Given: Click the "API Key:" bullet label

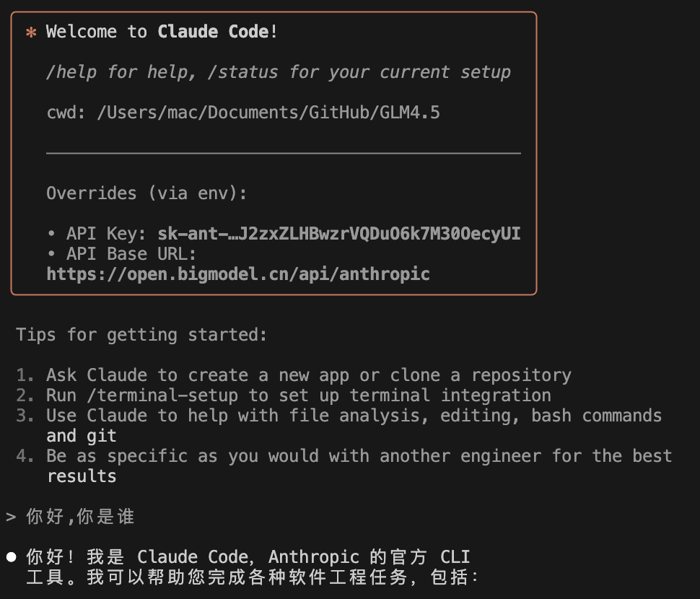Looking at the screenshot, I should (107, 234).
